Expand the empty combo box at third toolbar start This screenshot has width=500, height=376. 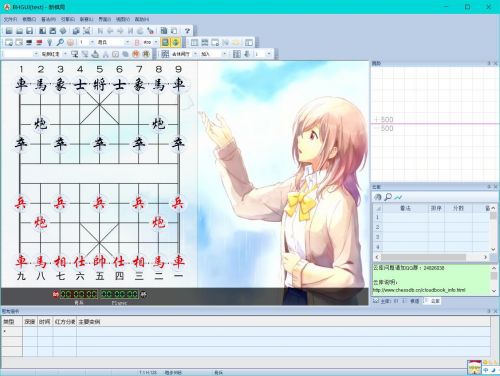coord(36,54)
